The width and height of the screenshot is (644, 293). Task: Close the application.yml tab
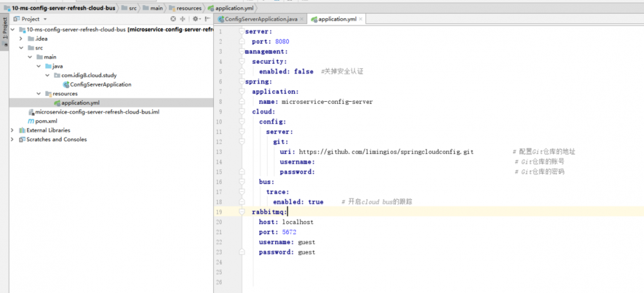point(362,19)
